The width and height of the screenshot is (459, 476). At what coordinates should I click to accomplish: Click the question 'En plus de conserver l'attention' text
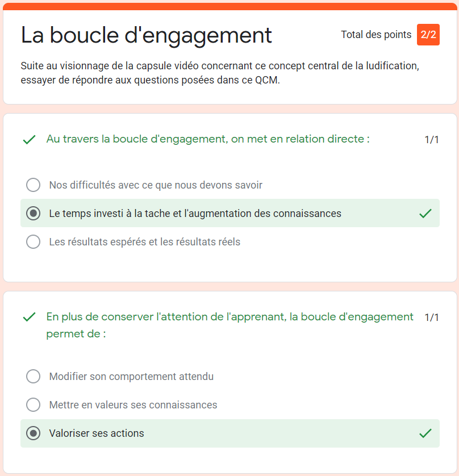click(230, 325)
